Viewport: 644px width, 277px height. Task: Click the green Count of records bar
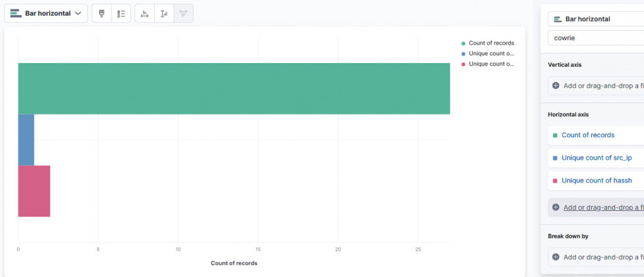233,88
